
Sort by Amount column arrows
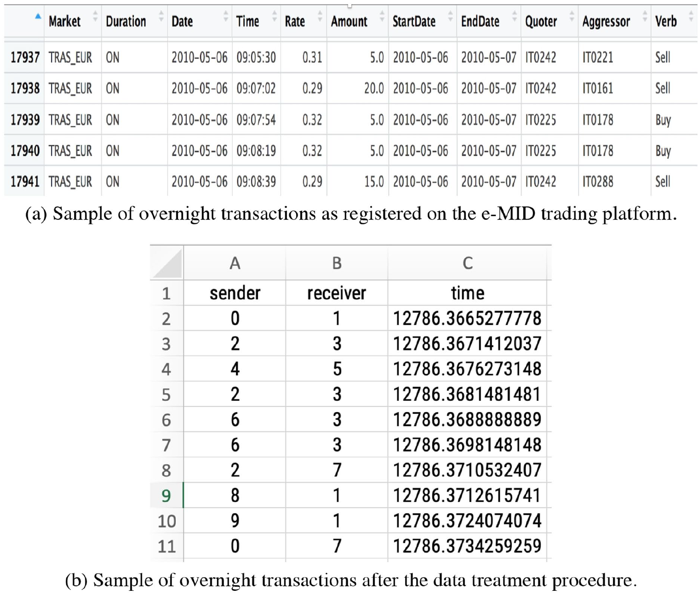382,17
